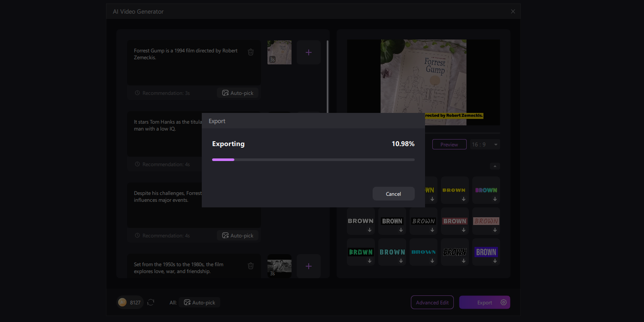This screenshot has width=644, height=322.
Task: Edit the 'Forrest Gump is a 1994 film' text
Action: pos(194,63)
